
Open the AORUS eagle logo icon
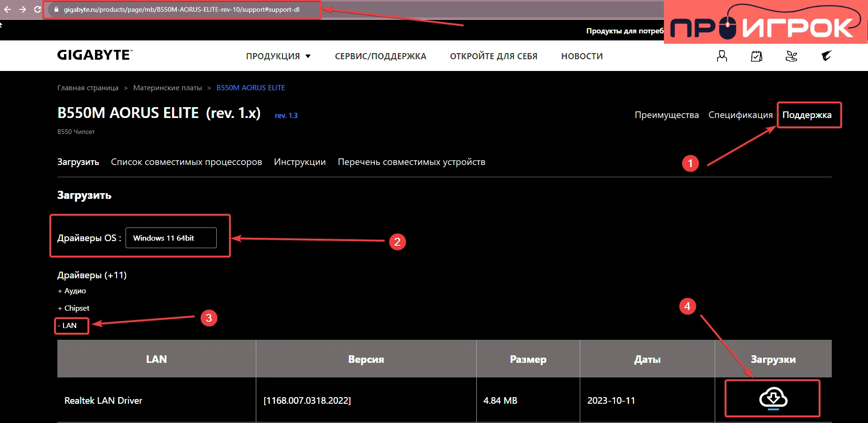[826, 56]
